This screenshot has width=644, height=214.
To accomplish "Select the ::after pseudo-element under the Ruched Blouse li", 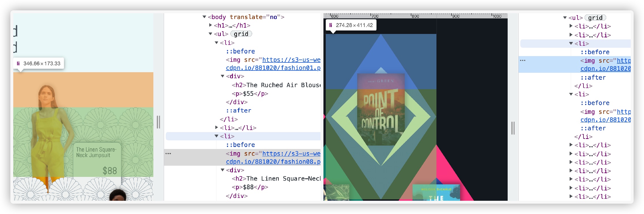I will [x=238, y=110].
